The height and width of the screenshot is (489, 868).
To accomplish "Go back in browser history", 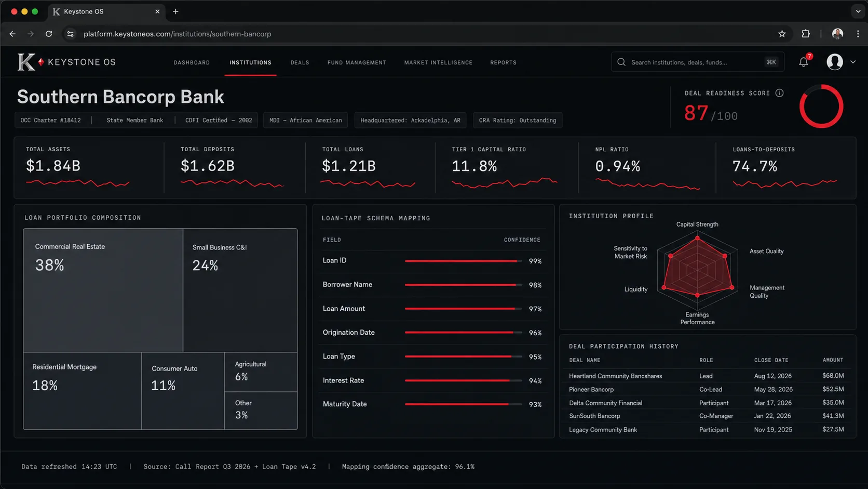I will pyautogui.click(x=12, y=34).
